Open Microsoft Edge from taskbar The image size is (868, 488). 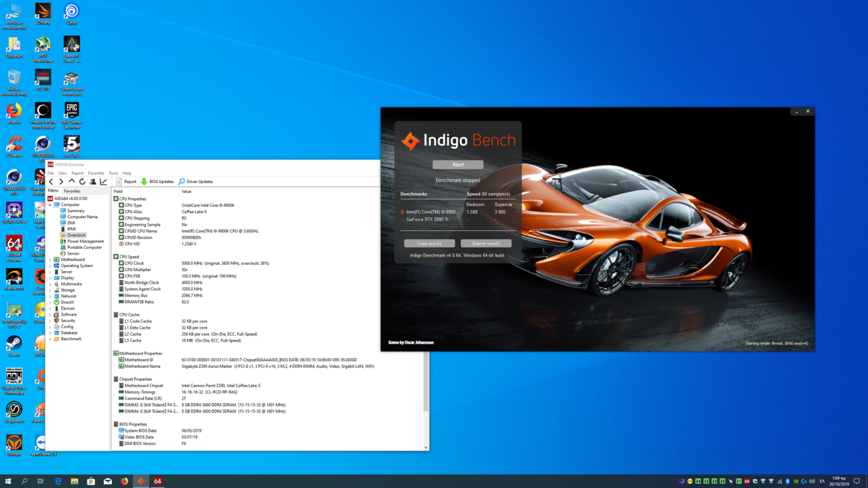(x=58, y=481)
